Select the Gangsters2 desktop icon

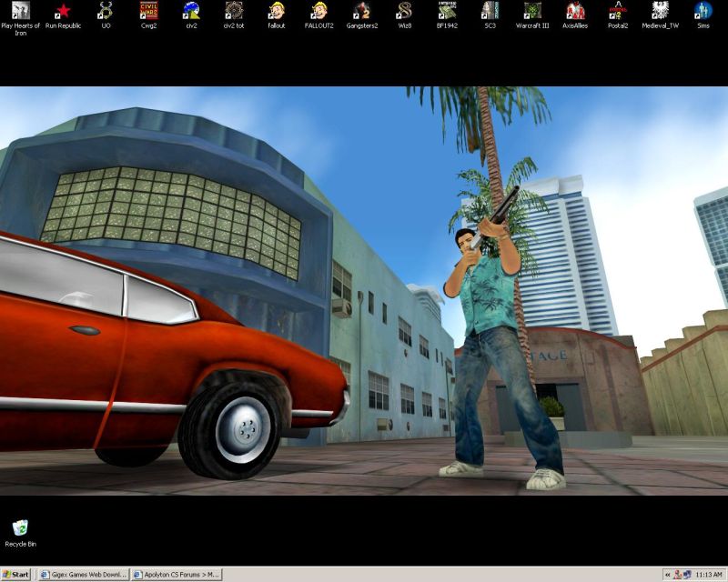click(x=362, y=12)
